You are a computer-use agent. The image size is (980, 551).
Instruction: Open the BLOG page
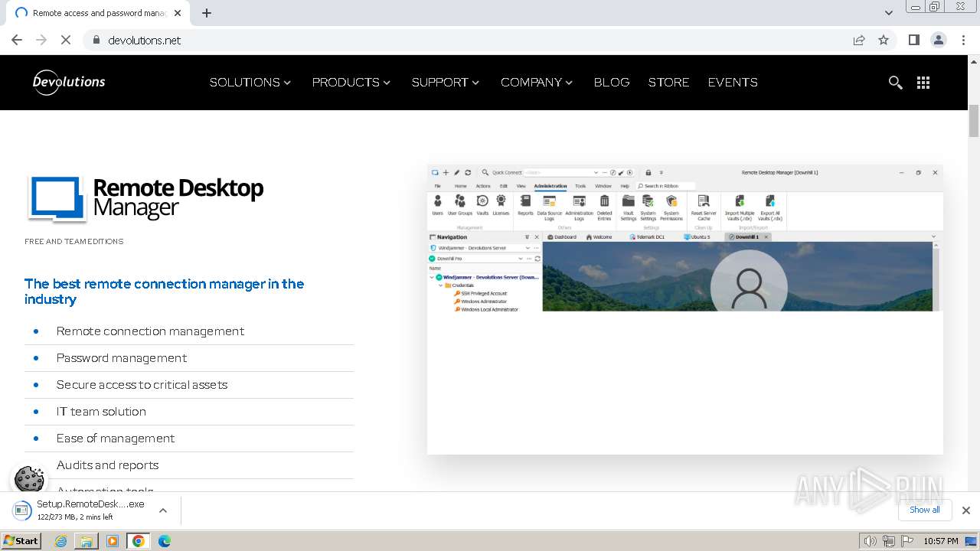click(612, 83)
